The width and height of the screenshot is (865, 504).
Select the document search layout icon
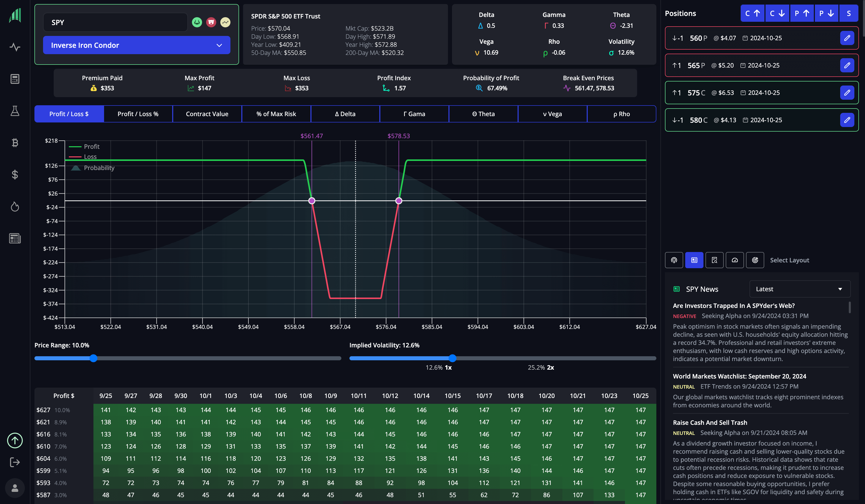tap(714, 260)
